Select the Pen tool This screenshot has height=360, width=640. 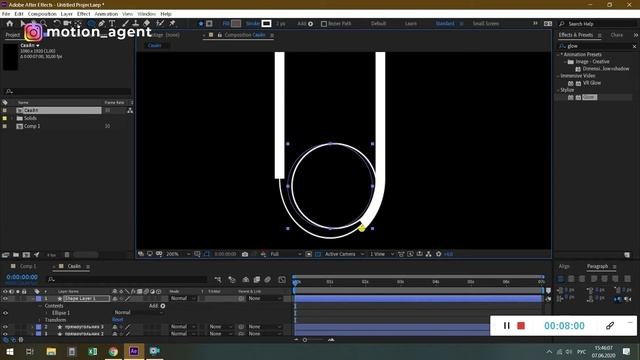coord(102,24)
